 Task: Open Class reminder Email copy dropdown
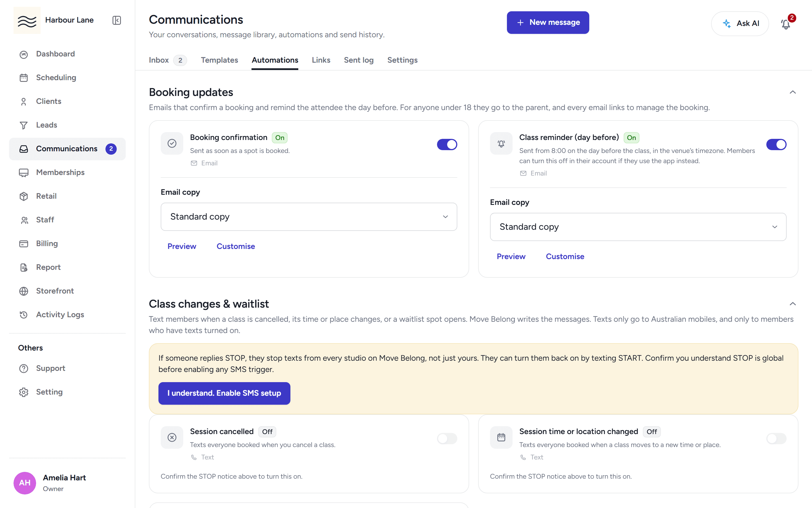point(638,227)
